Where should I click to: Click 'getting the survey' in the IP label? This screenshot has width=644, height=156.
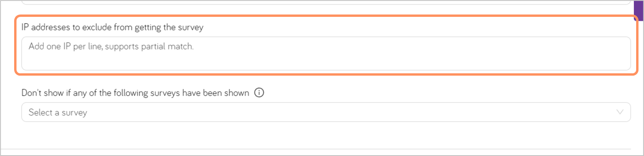[x=169, y=27]
